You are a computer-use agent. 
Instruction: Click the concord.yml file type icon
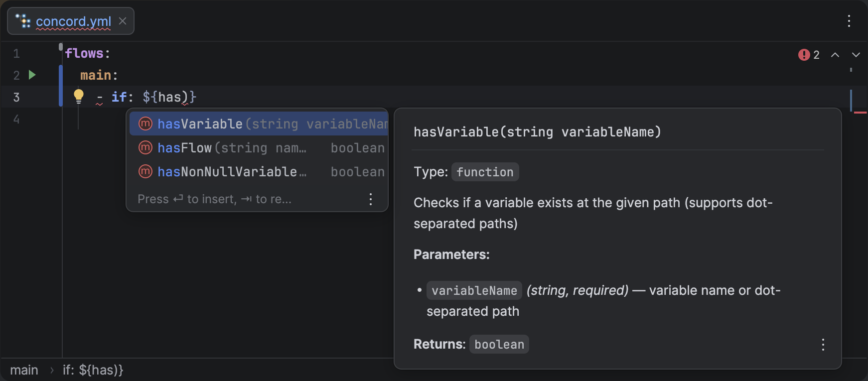(23, 21)
